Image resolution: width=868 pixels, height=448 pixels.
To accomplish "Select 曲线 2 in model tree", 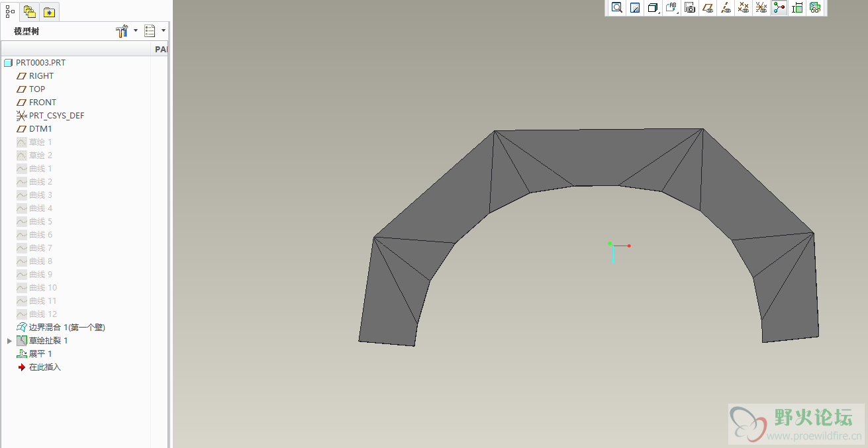I will tap(40, 182).
